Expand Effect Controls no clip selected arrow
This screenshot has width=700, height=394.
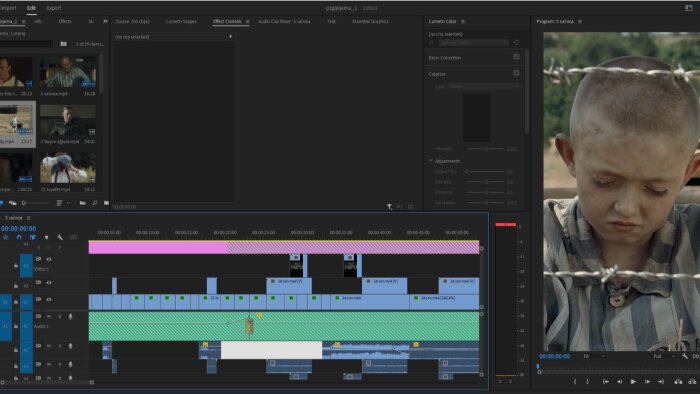tap(230, 37)
